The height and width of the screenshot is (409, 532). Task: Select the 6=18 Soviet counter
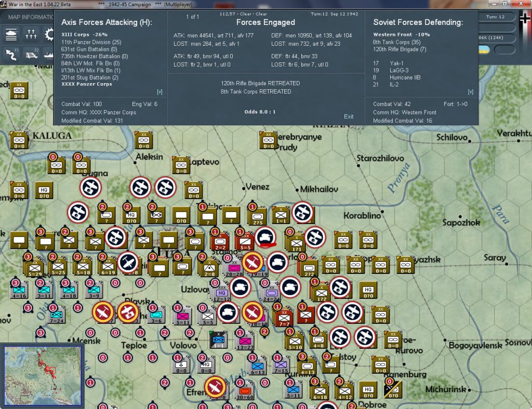click(320, 391)
